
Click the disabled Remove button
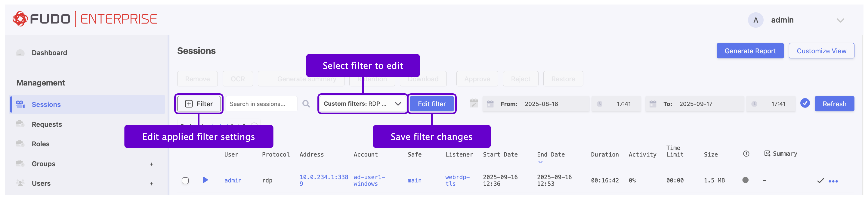197,79
